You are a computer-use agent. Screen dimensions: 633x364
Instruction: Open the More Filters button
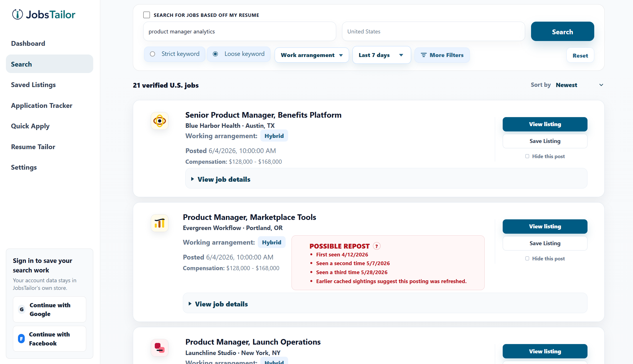coord(442,55)
